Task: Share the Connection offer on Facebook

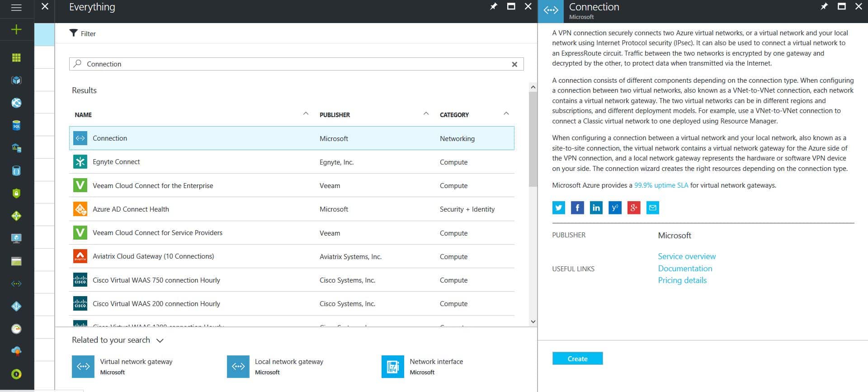Action: point(577,208)
